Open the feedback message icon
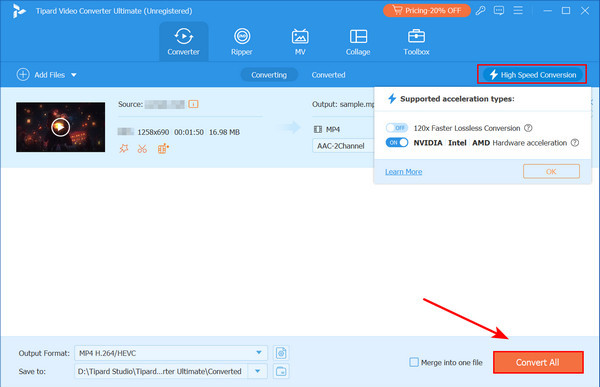 click(x=499, y=11)
